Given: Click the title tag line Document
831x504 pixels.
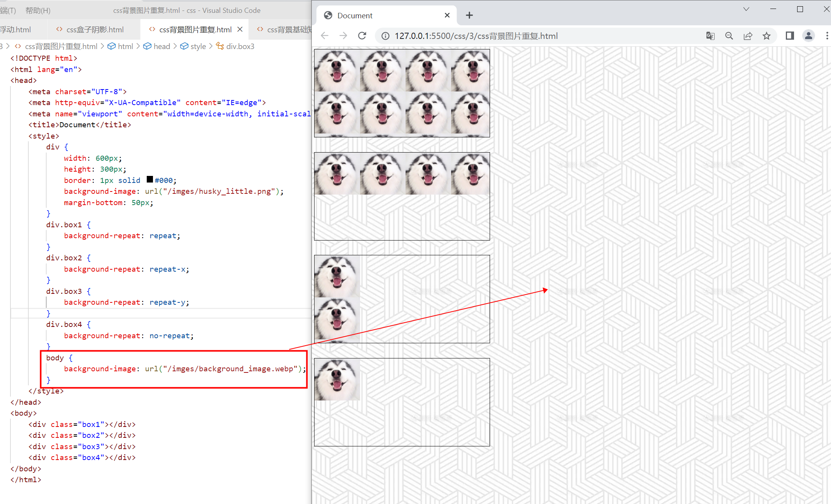Looking at the screenshot, I should 80,125.
